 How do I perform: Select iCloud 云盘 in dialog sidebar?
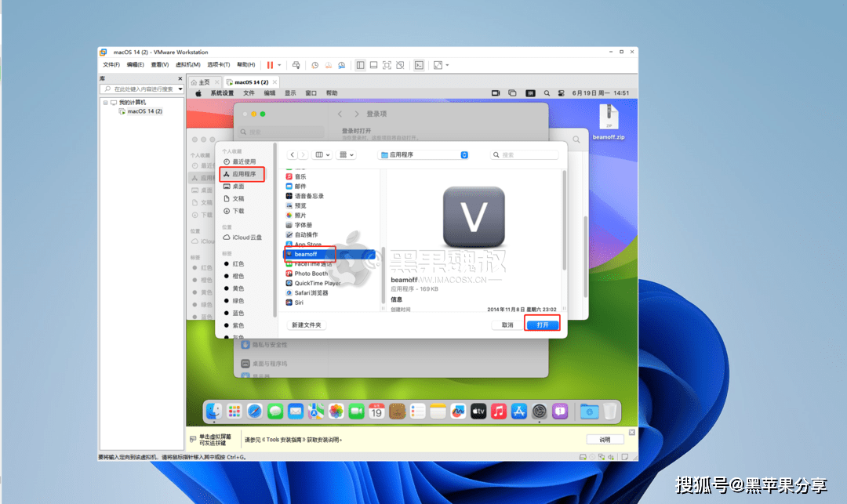click(x=243, y=237)
